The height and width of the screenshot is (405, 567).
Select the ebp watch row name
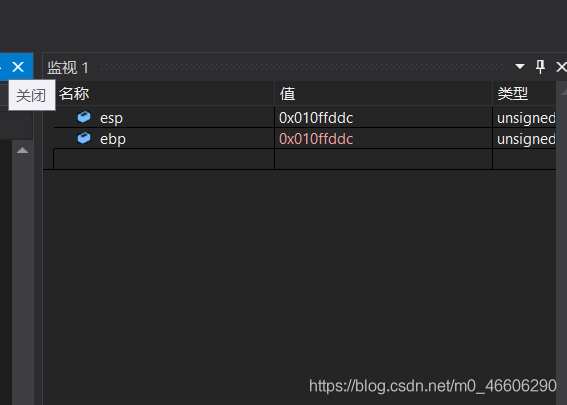pyautogui.click(x=113, y=139)
